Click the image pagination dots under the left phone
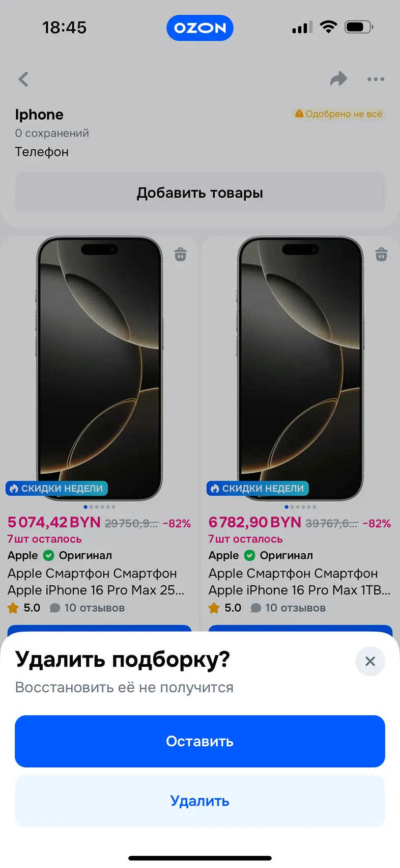Screen dimensions: 400x868 (x=100, y=507)
